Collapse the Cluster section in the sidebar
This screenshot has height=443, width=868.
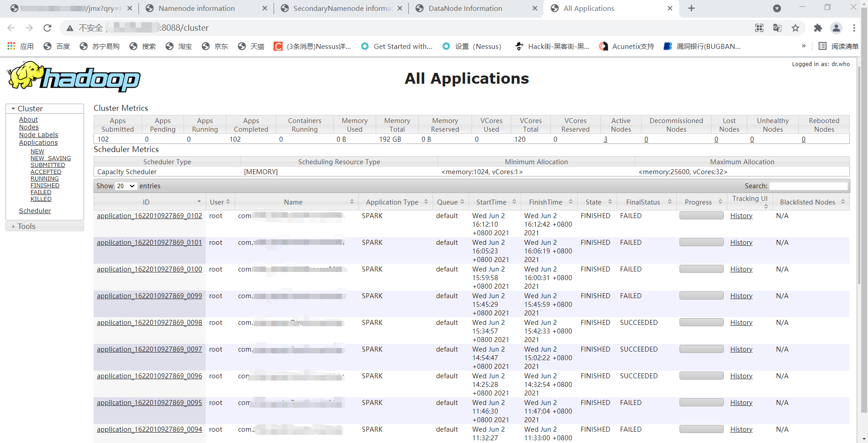tap(13, 108)
